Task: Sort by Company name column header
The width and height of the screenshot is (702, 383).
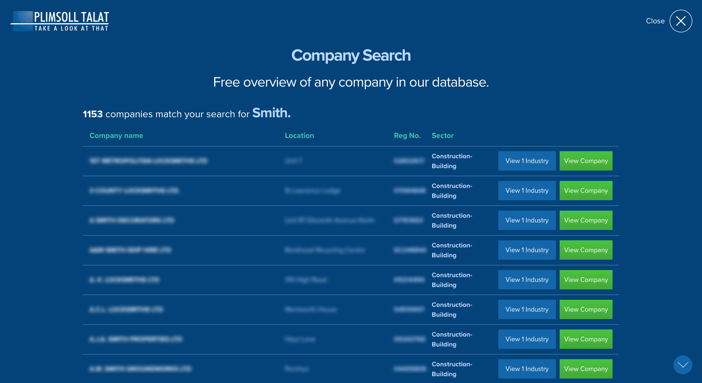Action: [116, 135]
